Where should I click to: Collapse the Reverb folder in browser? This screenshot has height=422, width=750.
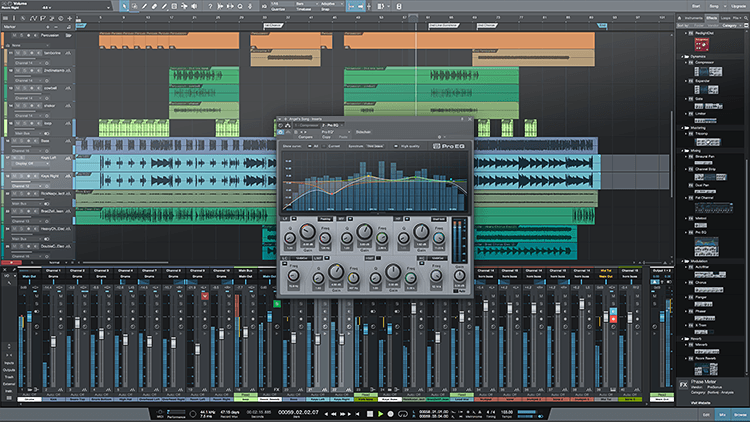[x=683, y=339]
